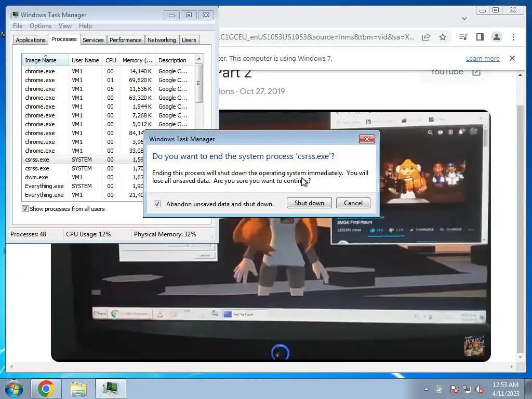This screenshot has height=399, width=532.
Task: Click Chrome page scroll up arrow
Action: [x=520, y=75]
